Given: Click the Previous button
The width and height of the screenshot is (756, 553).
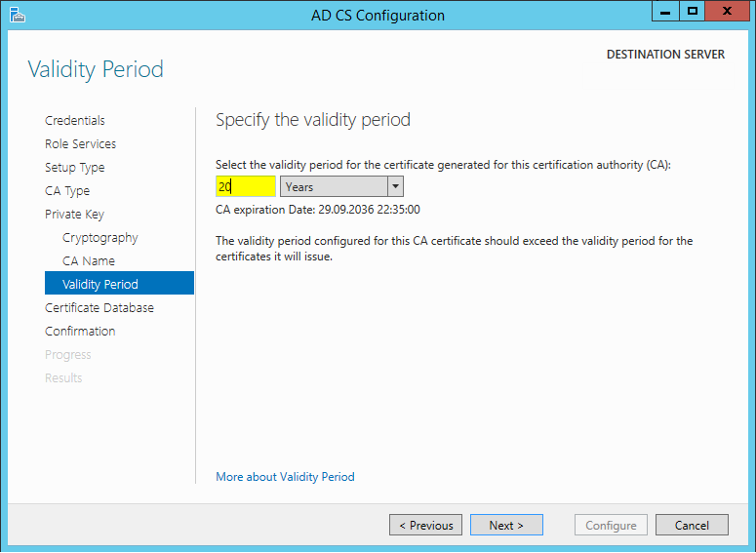Looking at the screenshot, I should 425,525.
